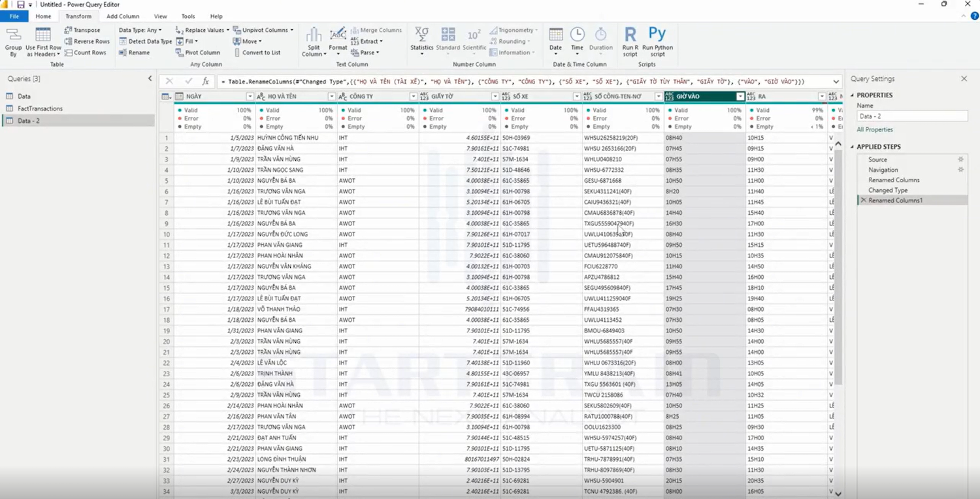Viewport: 980px width, 499px height.
Task: Detect Data Type for selected column
Action: (146, 41)
